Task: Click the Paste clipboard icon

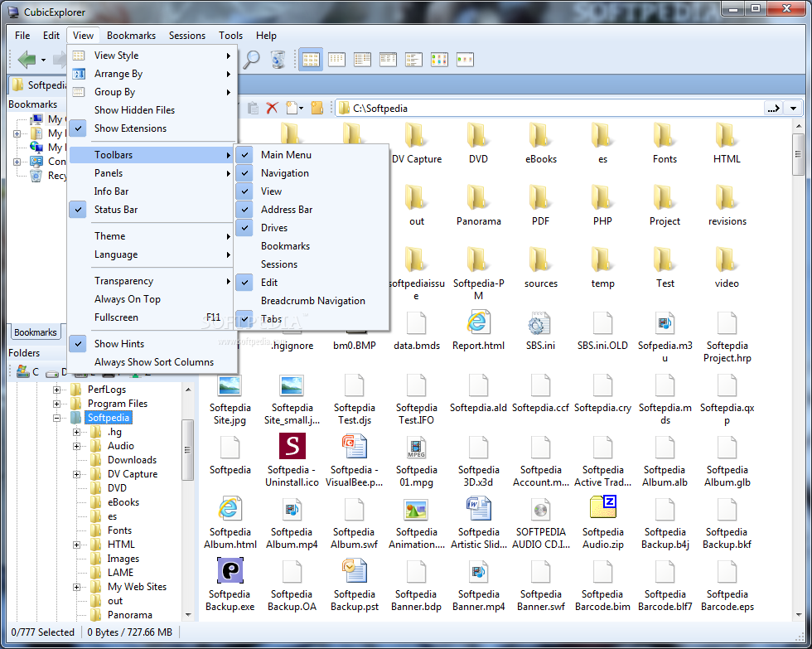Action: point(254,108)
